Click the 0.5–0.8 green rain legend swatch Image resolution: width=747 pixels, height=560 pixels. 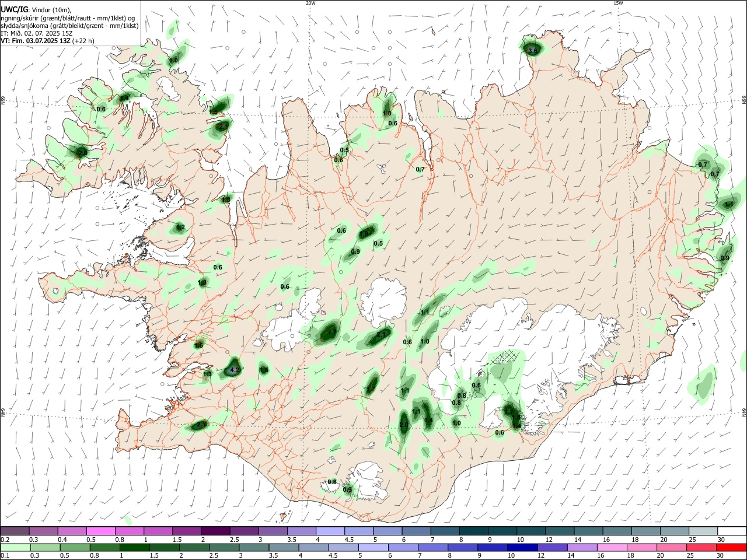pyautogui.click(x=75, y=547)
